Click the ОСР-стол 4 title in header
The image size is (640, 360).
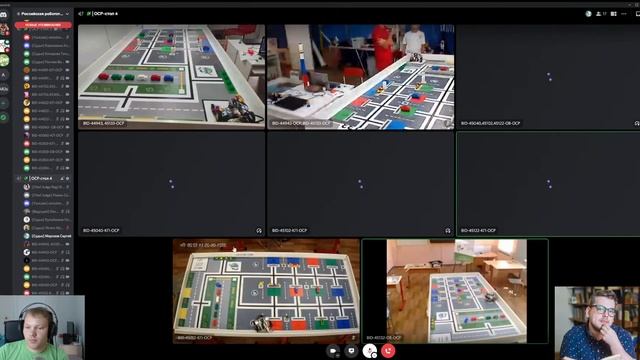coord(106,13)
